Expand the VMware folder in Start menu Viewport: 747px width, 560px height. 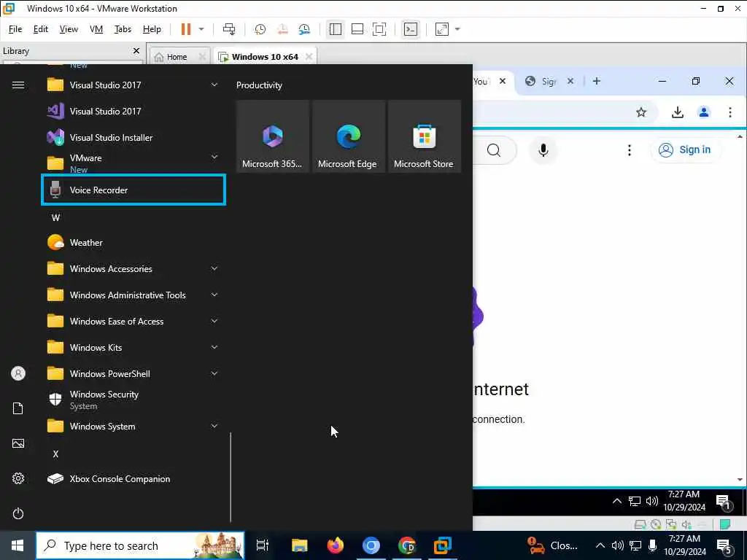click(133, 163)
